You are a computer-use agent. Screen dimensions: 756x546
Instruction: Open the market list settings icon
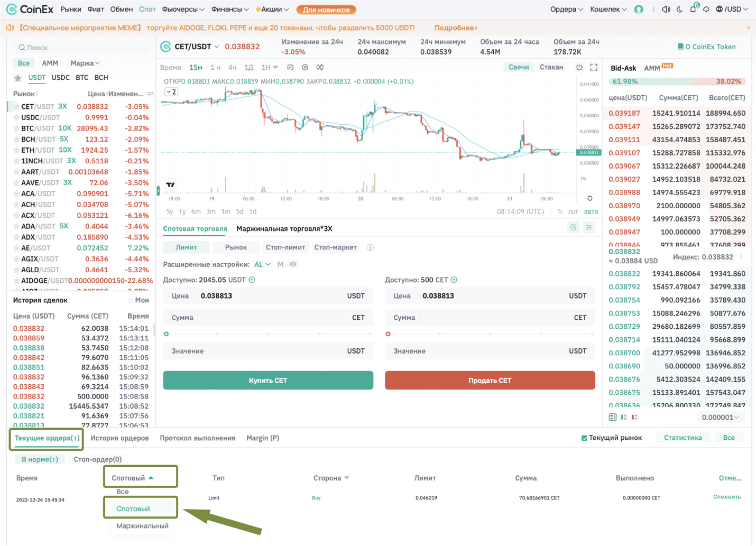[151, 94]
